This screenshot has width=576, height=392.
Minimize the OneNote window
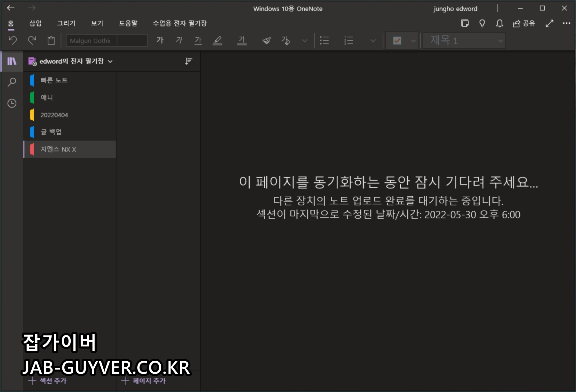(520, 8)
